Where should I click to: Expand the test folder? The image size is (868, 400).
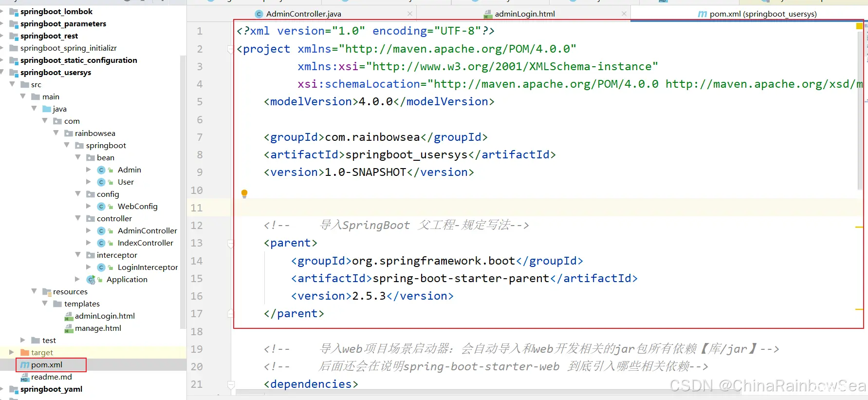coord(23,340)
